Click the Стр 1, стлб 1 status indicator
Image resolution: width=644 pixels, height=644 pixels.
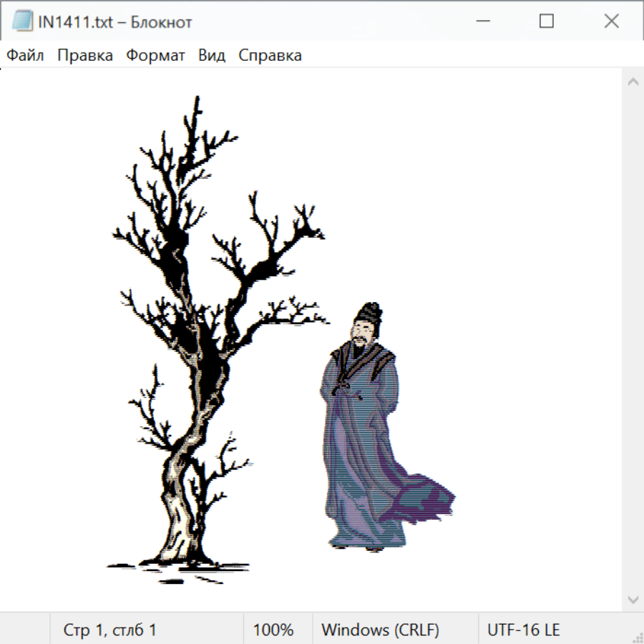pos(110,630)
